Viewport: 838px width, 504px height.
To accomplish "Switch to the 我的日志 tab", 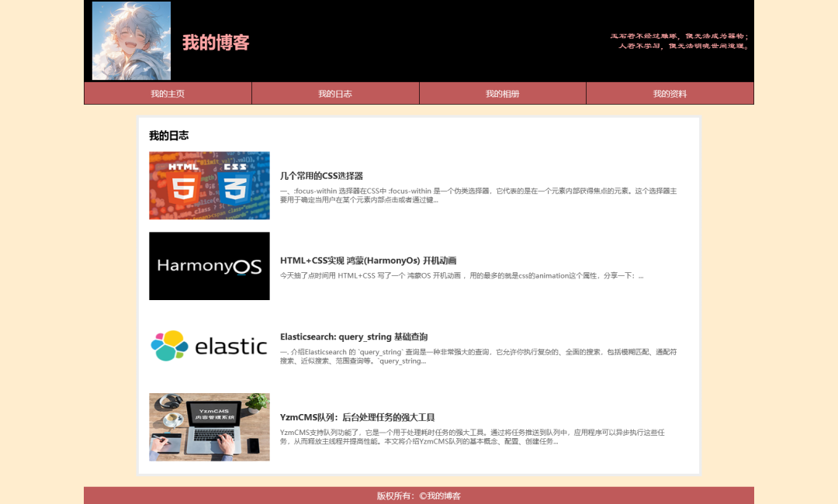I will pos(335,94).
